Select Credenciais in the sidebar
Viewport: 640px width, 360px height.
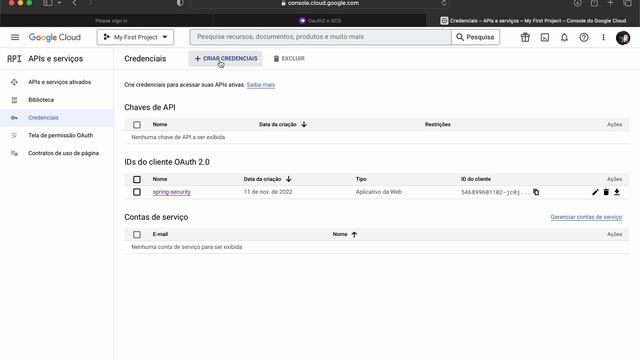click(43, 118)
